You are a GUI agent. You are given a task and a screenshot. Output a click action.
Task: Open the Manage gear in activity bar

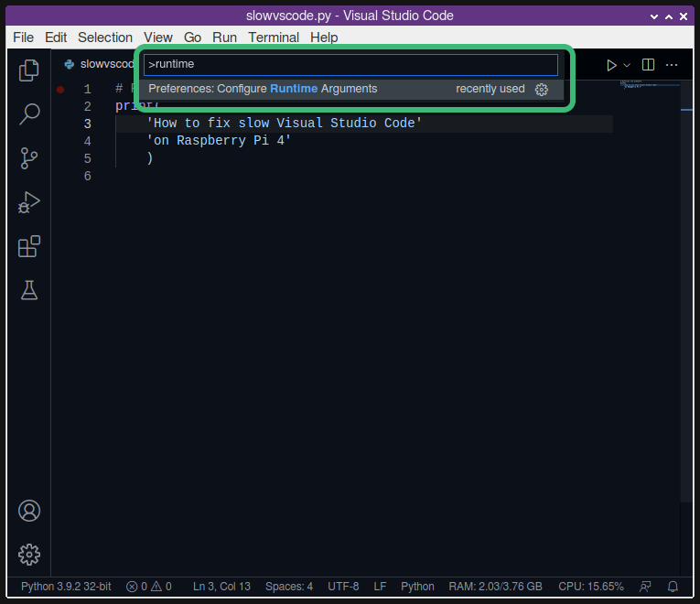(x=29, y=555)
